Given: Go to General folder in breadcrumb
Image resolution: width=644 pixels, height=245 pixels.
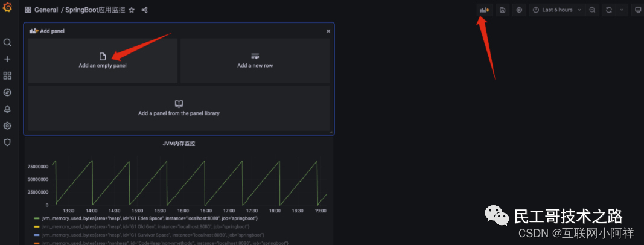Looking at the screenshot, I should click(46, 10).
